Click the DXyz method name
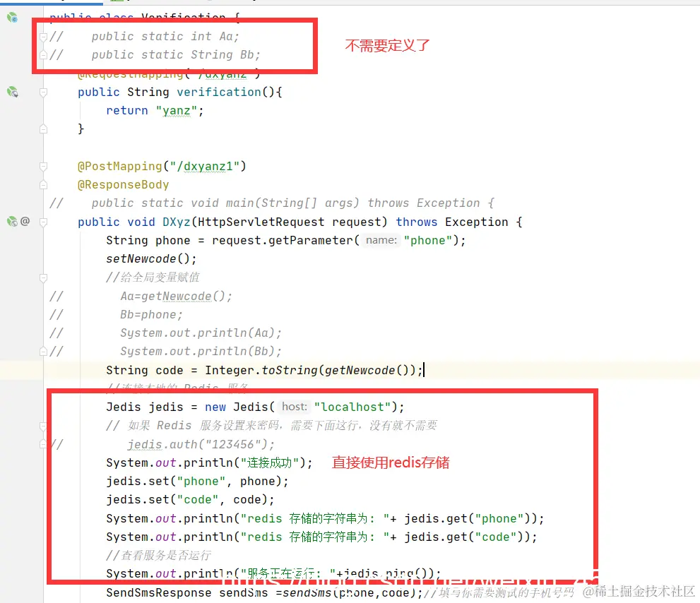Screen dimensions: 700x603 177,222
